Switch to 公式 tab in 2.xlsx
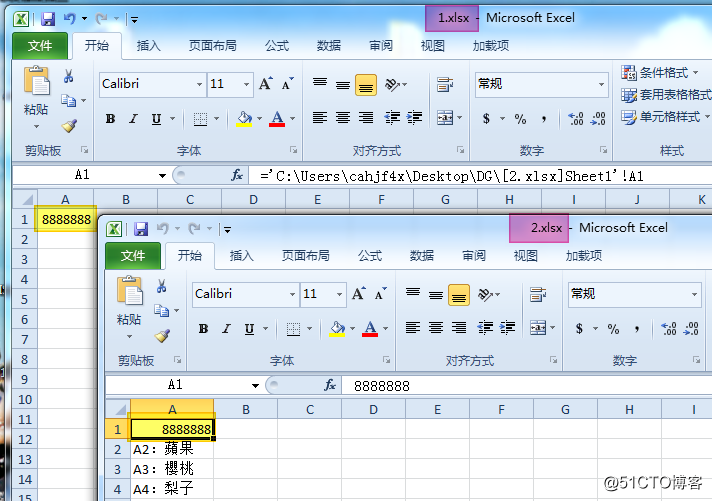 tap(370, 255)
